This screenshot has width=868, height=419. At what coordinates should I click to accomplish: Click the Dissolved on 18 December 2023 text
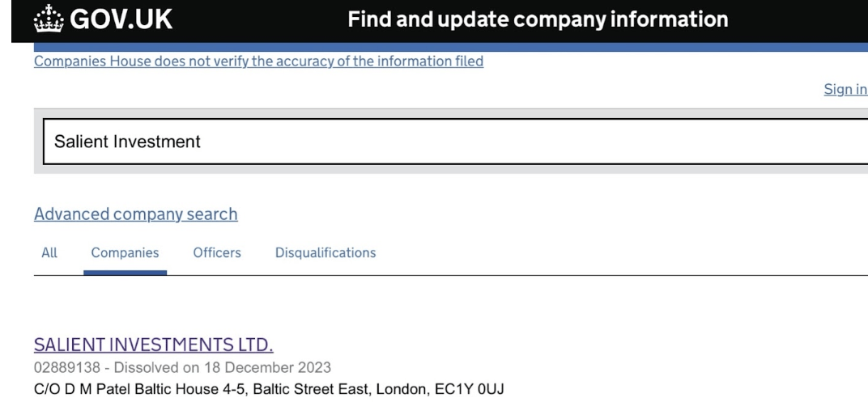pyautogui.click(x=223, y=367)
